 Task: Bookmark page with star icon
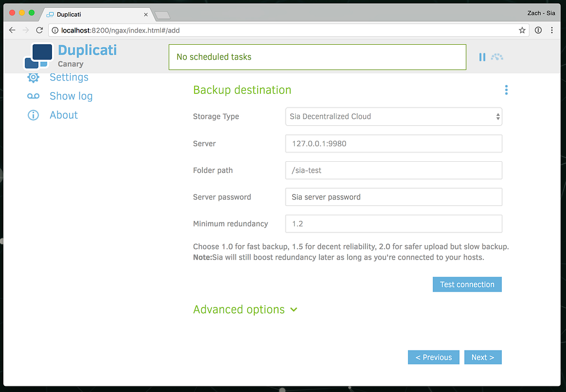(522, 30)
